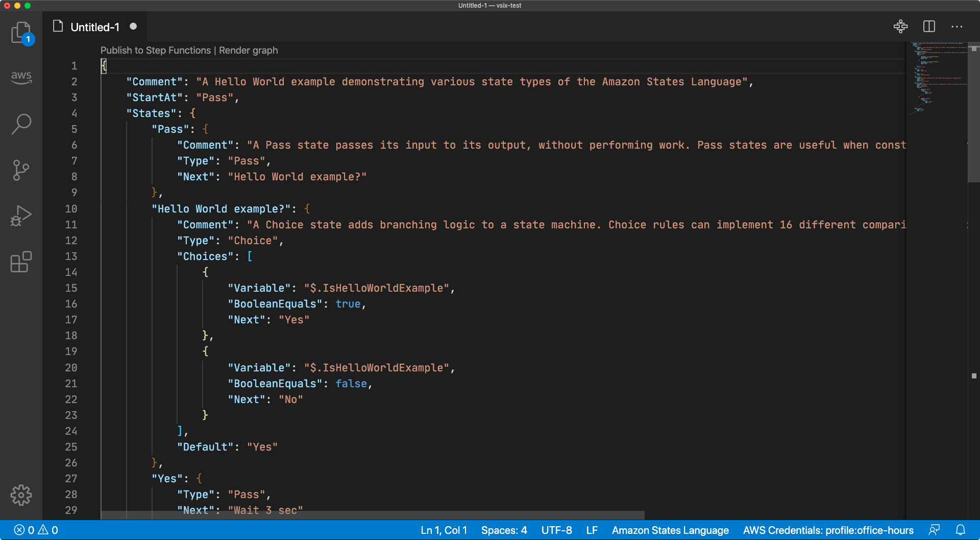Viewport: 980px width, 540px height.
Task: Click the errors and warnings counter
Action: (x=36, y=530)
